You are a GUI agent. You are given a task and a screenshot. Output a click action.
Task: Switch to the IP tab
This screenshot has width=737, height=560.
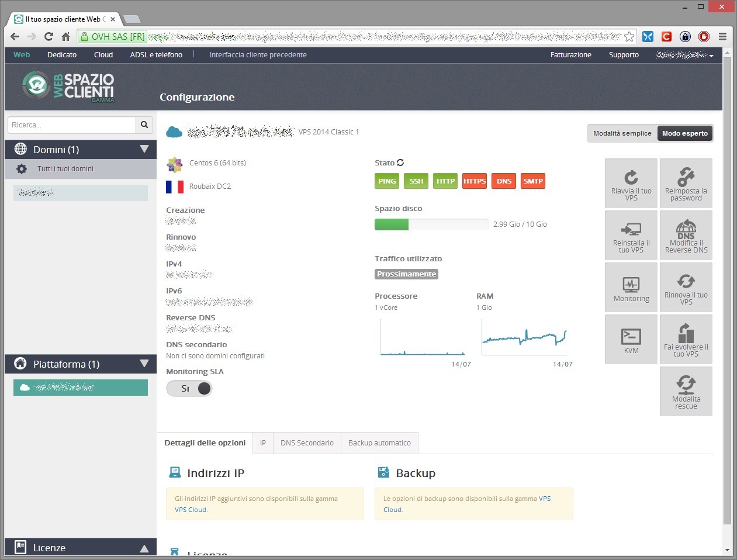pos(263,443)
